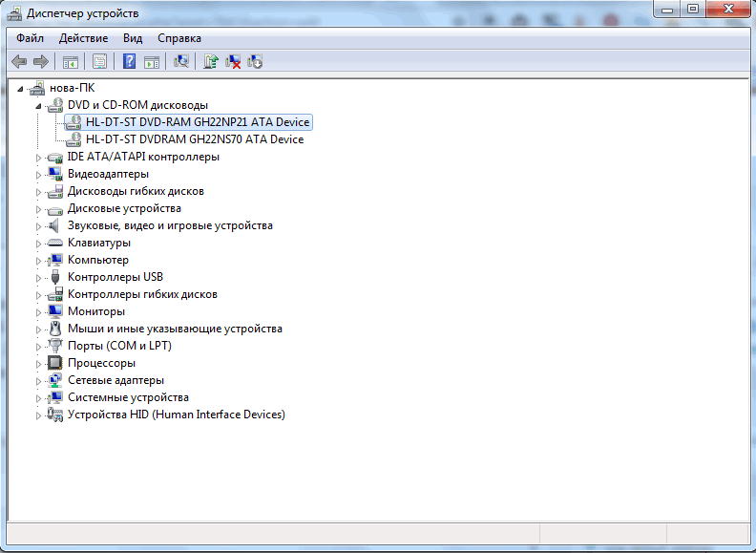This screenshot has width=756, height=553.
Task: Click the Properties toolbar icon
Action: pyautogui.click(x=99, y=62)
